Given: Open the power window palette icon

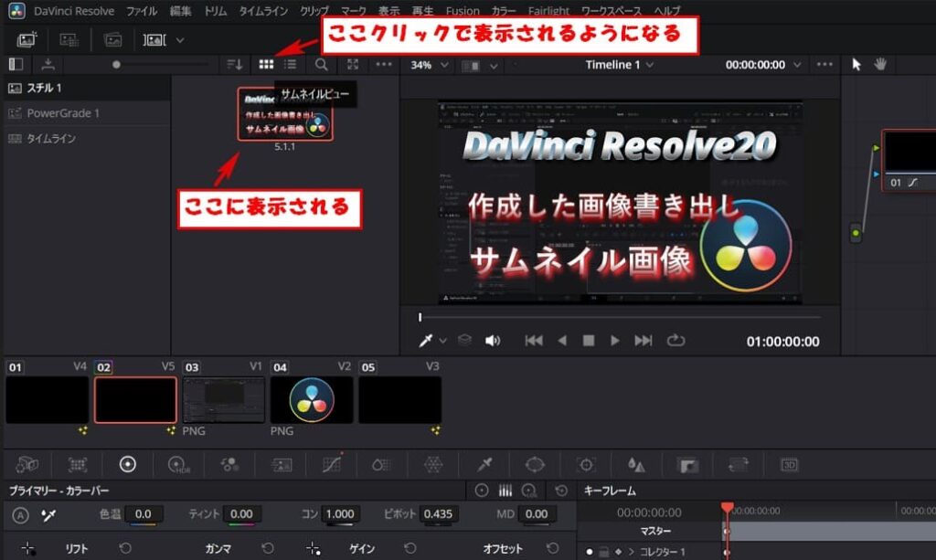Looking at the screenshot, I should (x=535, y=465).
